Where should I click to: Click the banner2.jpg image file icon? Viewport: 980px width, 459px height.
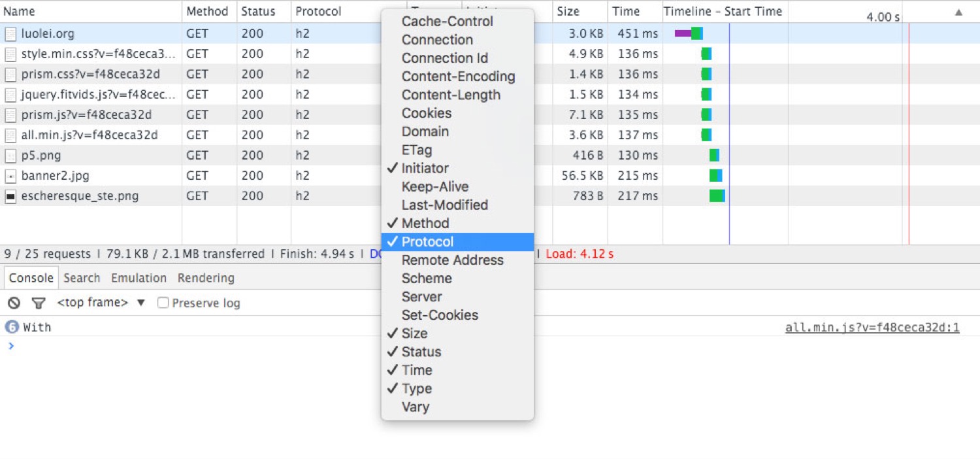10,176
